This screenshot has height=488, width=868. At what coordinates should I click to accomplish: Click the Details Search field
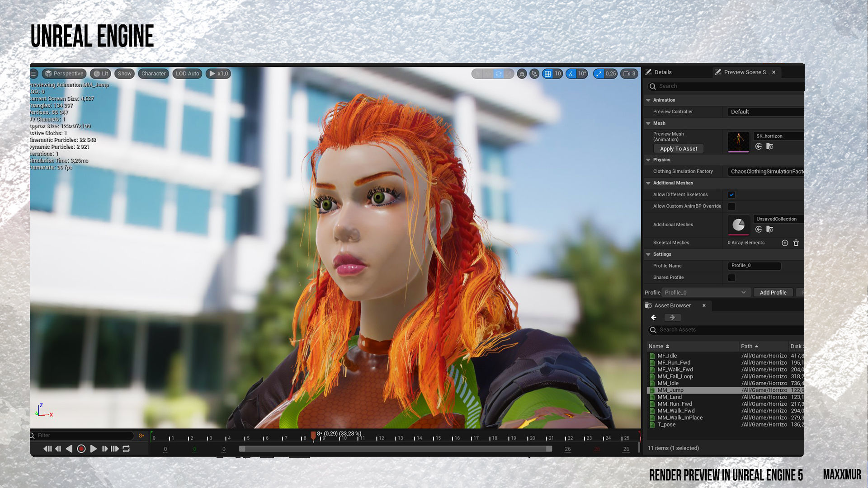[726, 86]
